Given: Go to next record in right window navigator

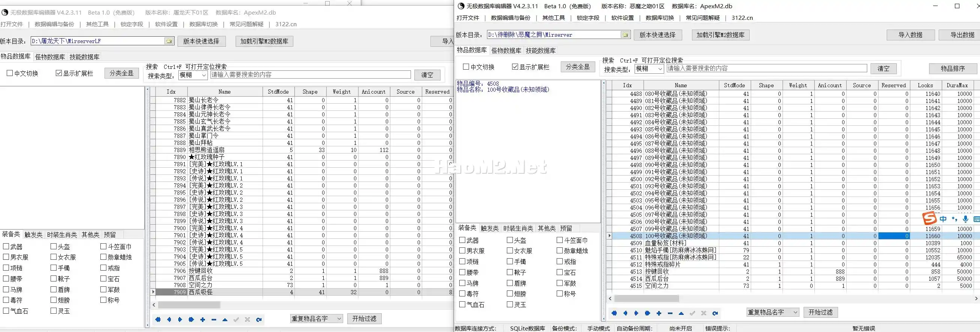Looking at the screenshot, I should click(636, 313).
